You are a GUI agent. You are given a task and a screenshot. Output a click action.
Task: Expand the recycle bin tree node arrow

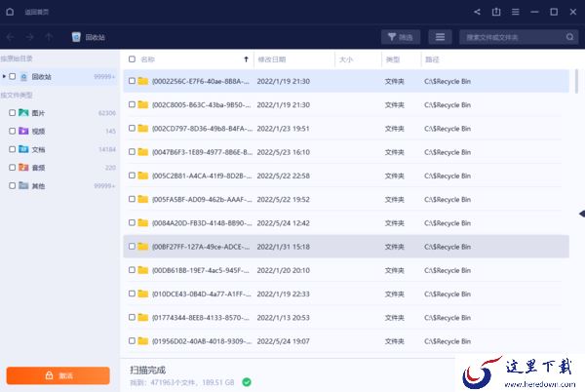tap(4, 76)
